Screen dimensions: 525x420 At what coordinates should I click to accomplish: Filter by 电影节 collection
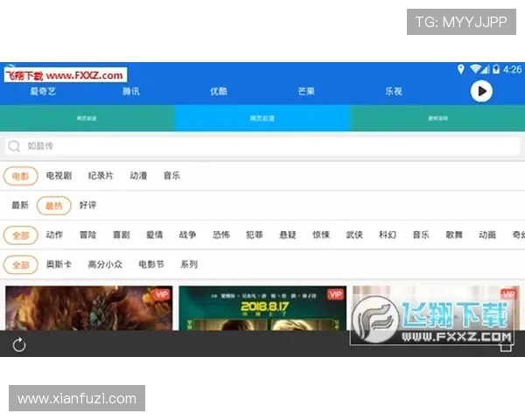[151, 264]
